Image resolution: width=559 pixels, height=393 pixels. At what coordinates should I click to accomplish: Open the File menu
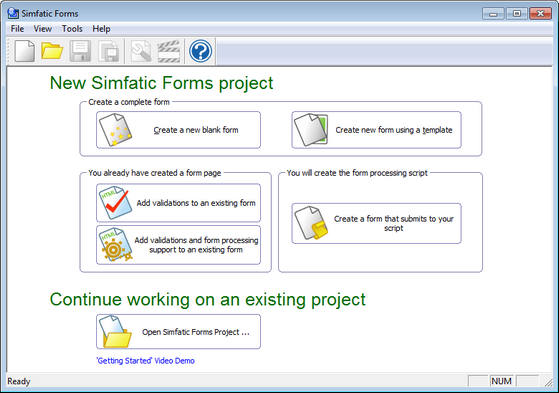(x=17, y=29)
